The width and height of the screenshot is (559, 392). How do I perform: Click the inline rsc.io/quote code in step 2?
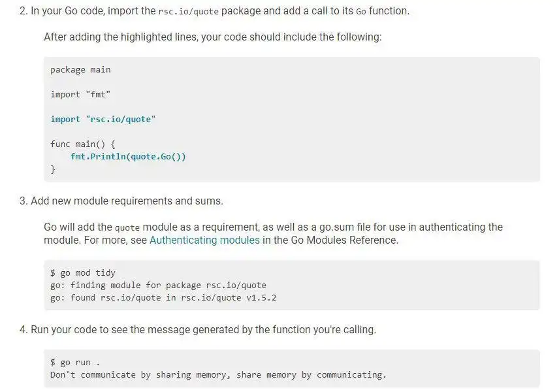pyautogui.click(x=191, y=12)
